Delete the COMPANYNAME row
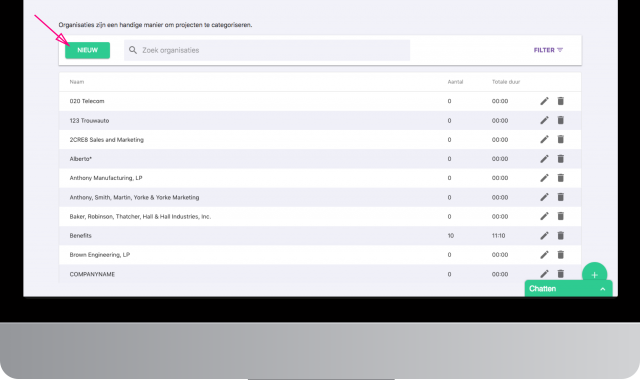The image size is (640, 380). (x=561, y=273)
